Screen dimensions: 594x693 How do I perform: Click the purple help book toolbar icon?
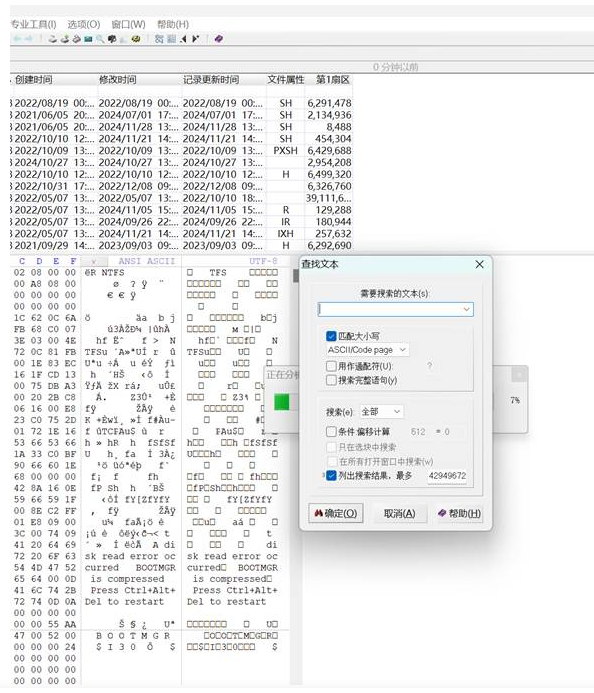coord(218,39)
